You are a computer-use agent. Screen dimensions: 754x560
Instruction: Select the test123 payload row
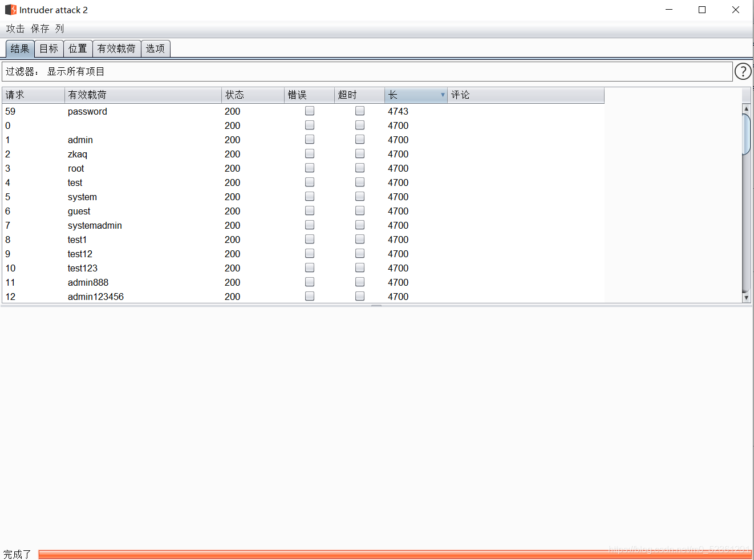(303, 268)
